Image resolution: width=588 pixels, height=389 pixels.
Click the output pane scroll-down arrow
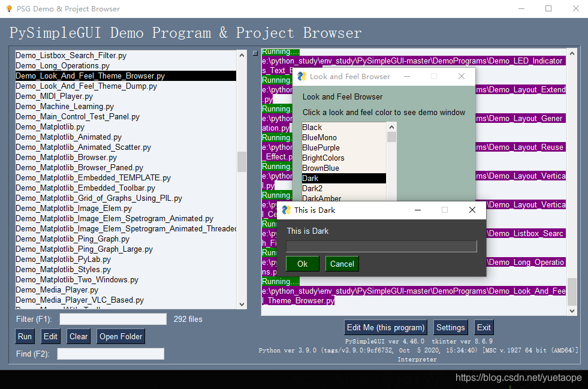click(572, 310)
